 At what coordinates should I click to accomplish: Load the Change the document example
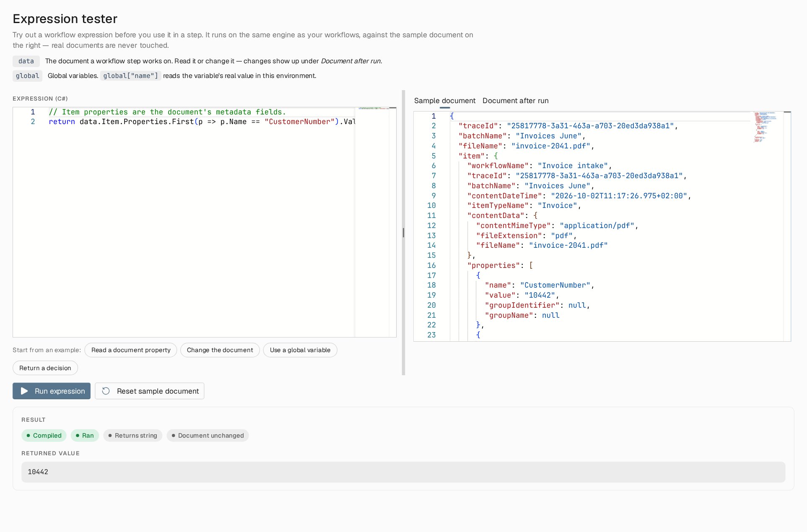(x=220, y=350)
